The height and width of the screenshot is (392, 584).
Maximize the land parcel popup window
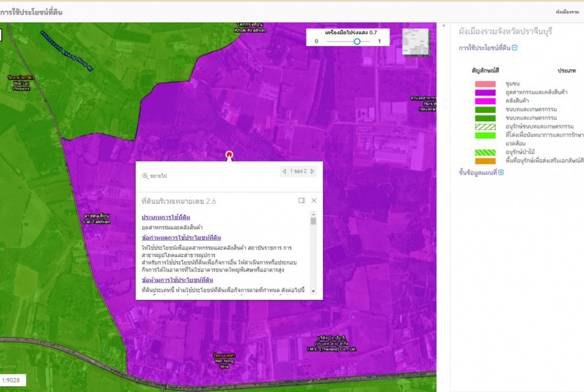pos(301,200)
